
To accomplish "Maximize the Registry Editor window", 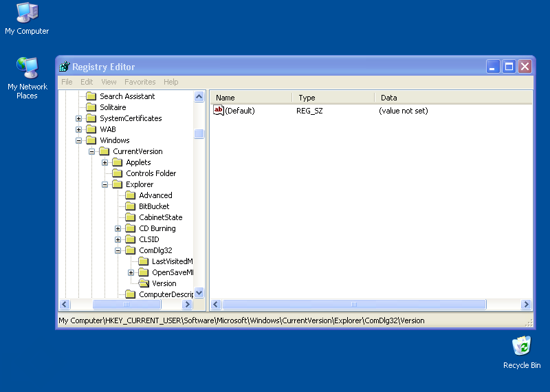I will 509,66.
